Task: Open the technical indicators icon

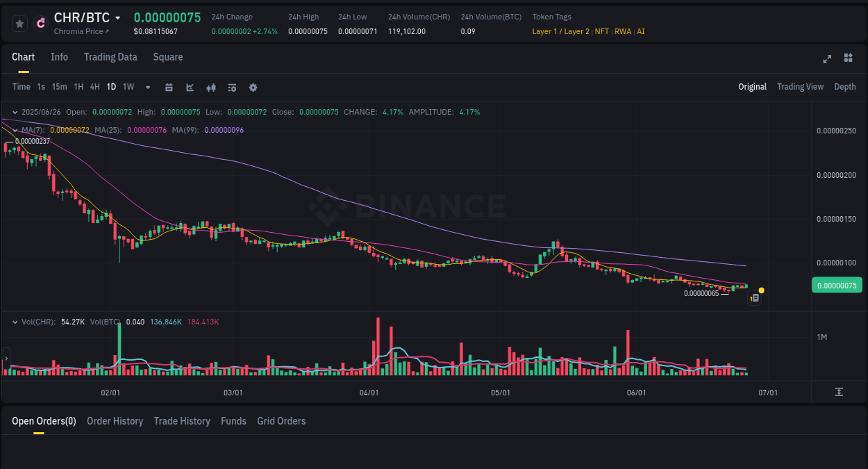Action: click(x=231, y=87)
